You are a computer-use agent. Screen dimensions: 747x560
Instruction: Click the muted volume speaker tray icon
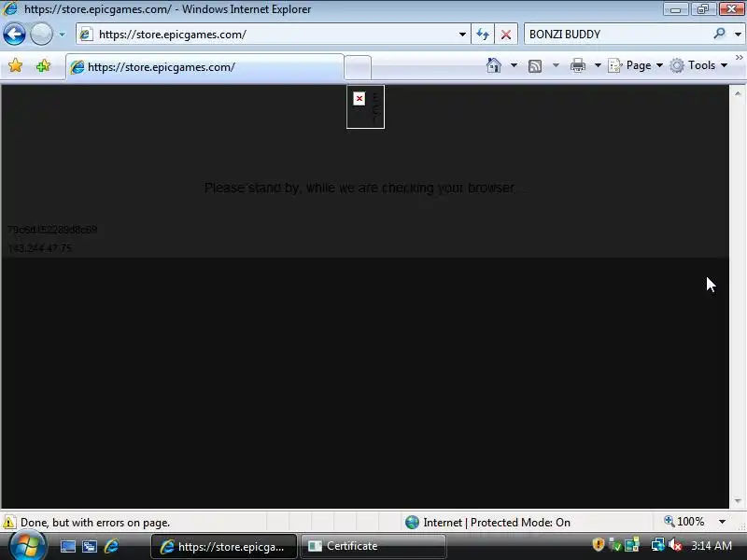tap(674, 544)
